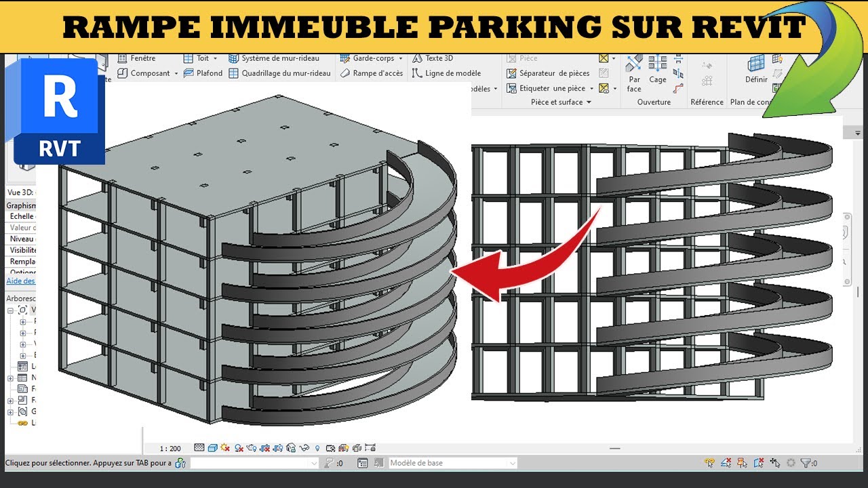868x488 pixels.
Task: Activate the Rampe d'accès tool
Action: (x=371, y=73)
